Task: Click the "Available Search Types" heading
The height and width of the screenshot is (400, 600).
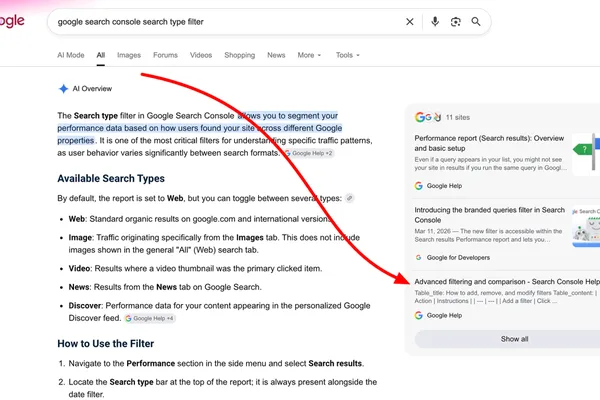Action: coord(111,179)
